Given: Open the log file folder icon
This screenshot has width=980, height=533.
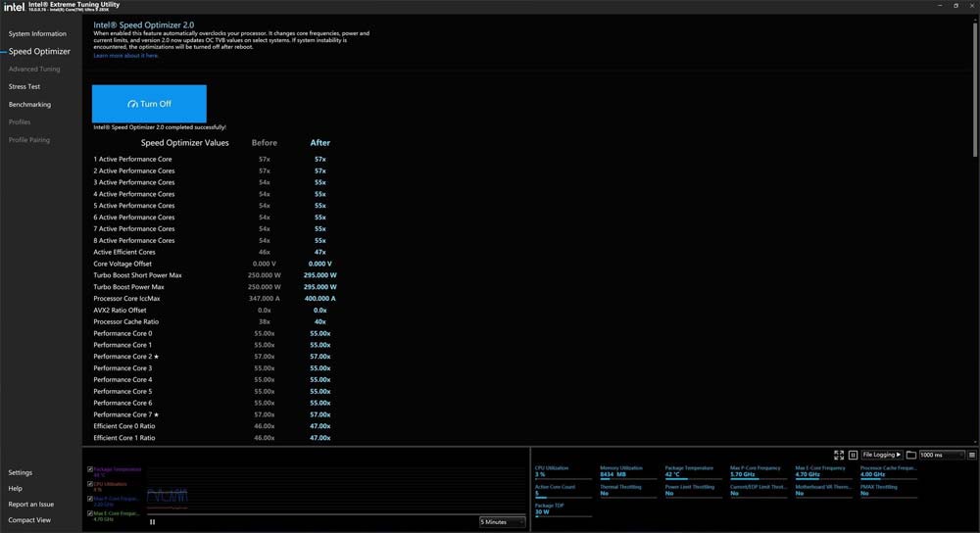Looking at the screenshot, I should [910, 455].
